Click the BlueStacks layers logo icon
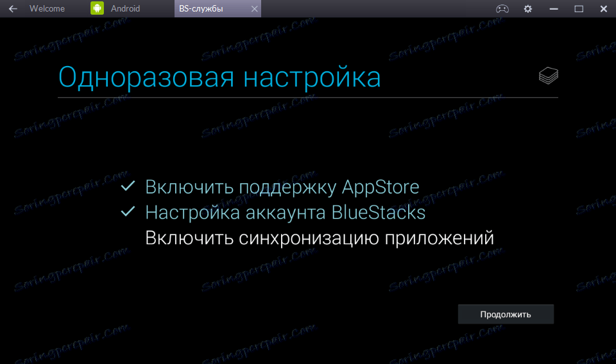 (x=549, y=76)
